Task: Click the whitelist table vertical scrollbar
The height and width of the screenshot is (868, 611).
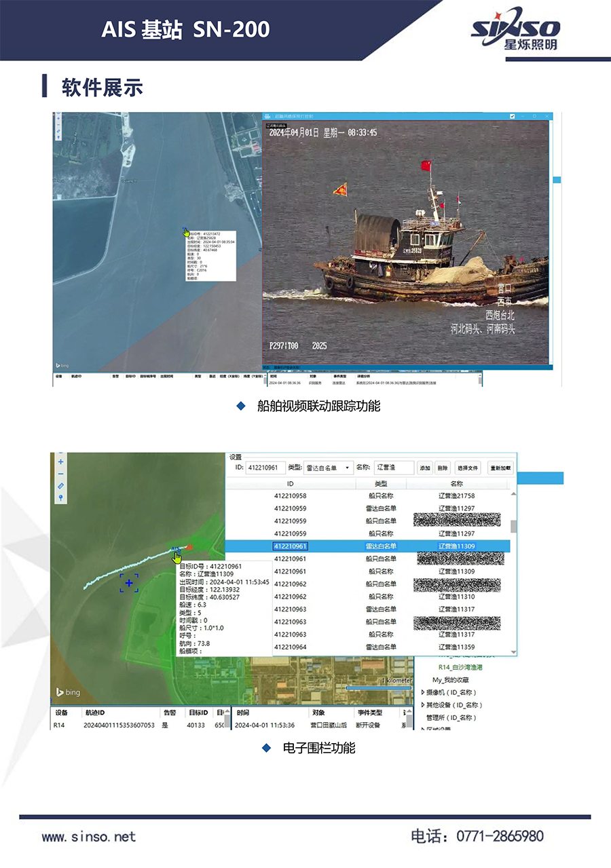Action: coord(513,527)
